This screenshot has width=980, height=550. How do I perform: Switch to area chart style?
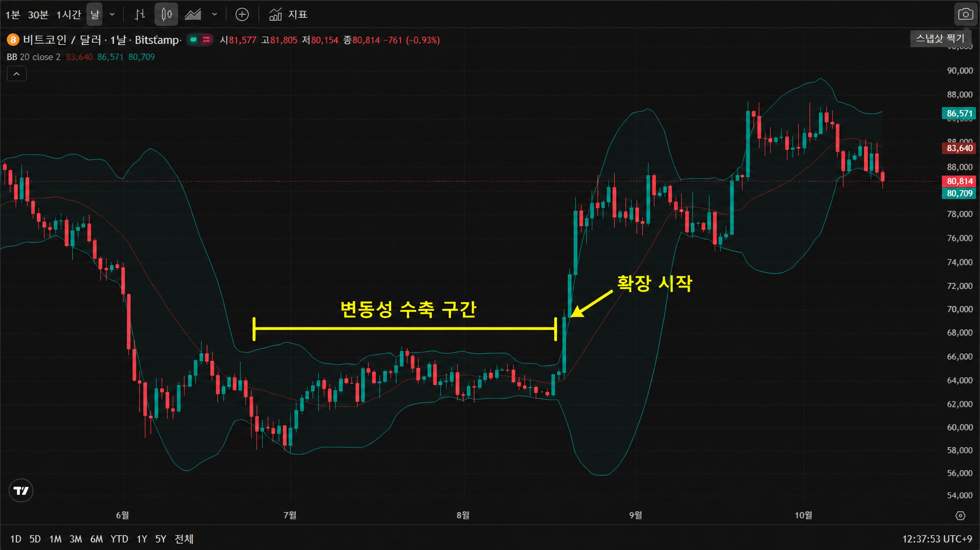coord(193,14)
